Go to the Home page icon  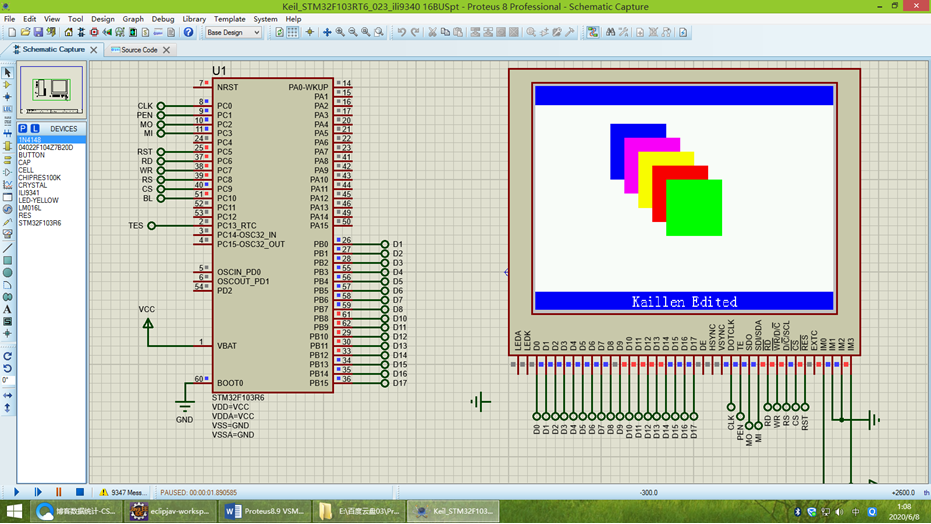[x=68, y=33]
